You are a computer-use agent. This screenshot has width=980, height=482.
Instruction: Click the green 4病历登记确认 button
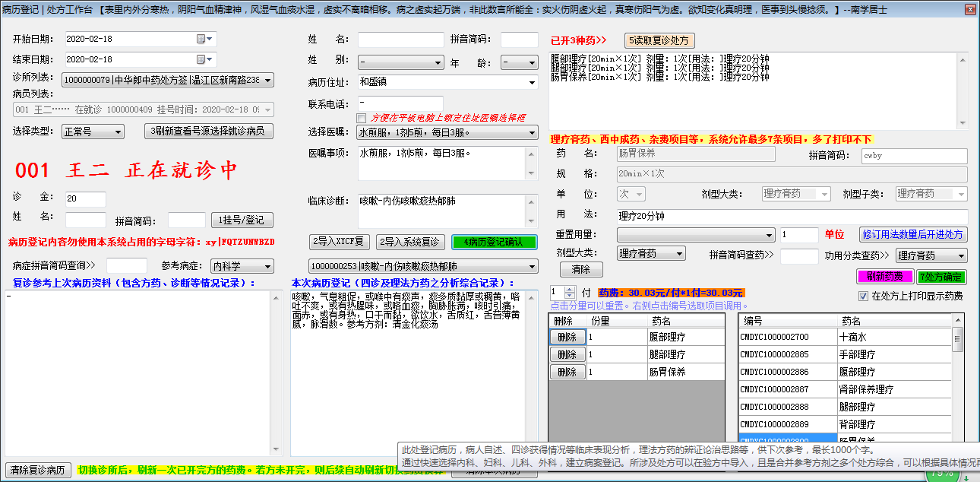click(x=494, y=242)
